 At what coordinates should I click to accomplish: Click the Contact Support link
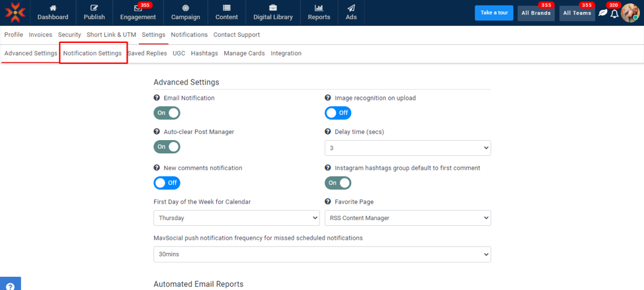tap(237, 34)
